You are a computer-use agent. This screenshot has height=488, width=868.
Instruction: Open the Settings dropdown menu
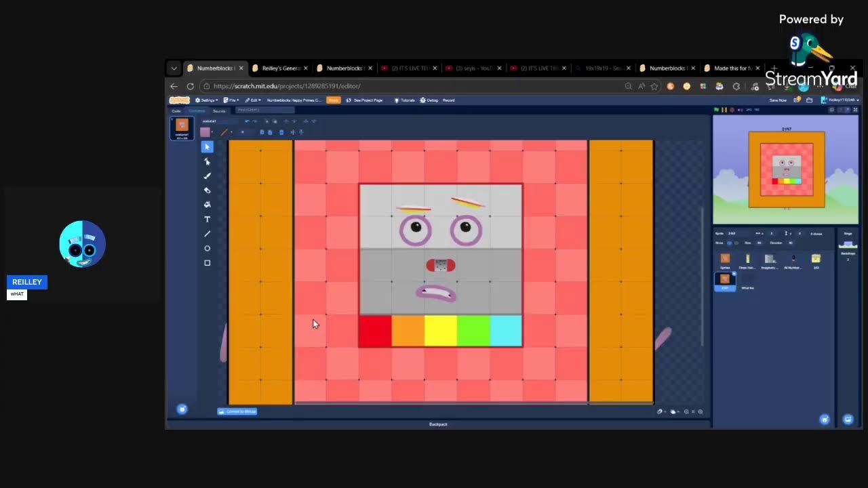pos(207,100)
